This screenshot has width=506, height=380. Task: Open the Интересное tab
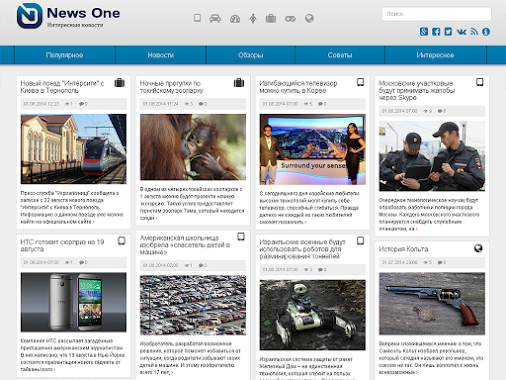coord(435,55)
